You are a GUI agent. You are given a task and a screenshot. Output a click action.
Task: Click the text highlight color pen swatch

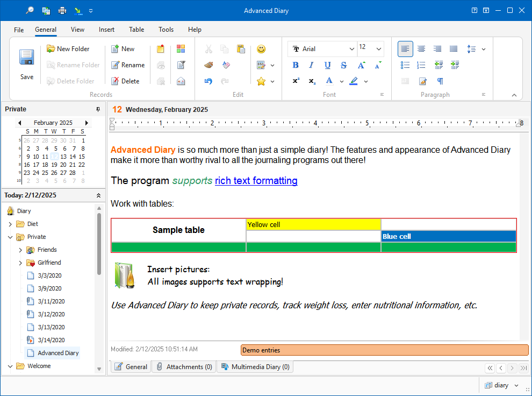pyautogui.click(x=354, y=81)
